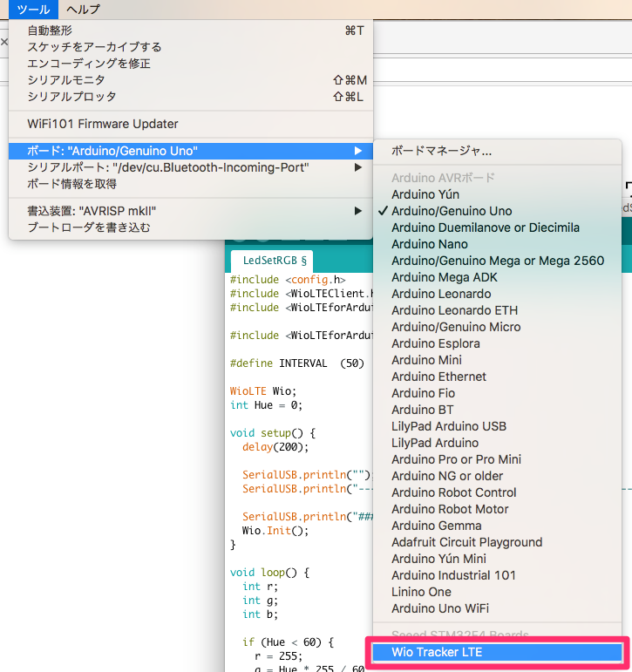This screenshot has width=632, height=672.
Task: Click スケッチをアーカイブする archive sketch
Action: pyautogui.click(x=94, y=47)
